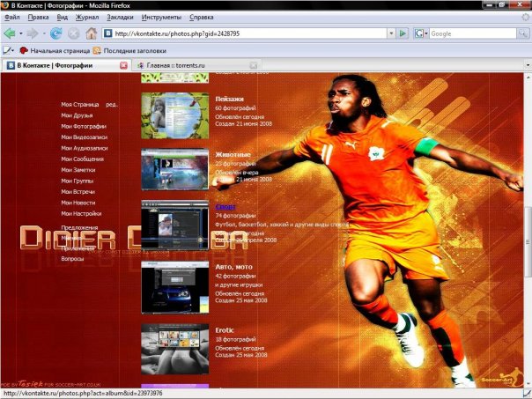The image size is (532, 399).
Task: Close the torrents.ru tab
Action: pyautogui.click(x=254, y=65)
